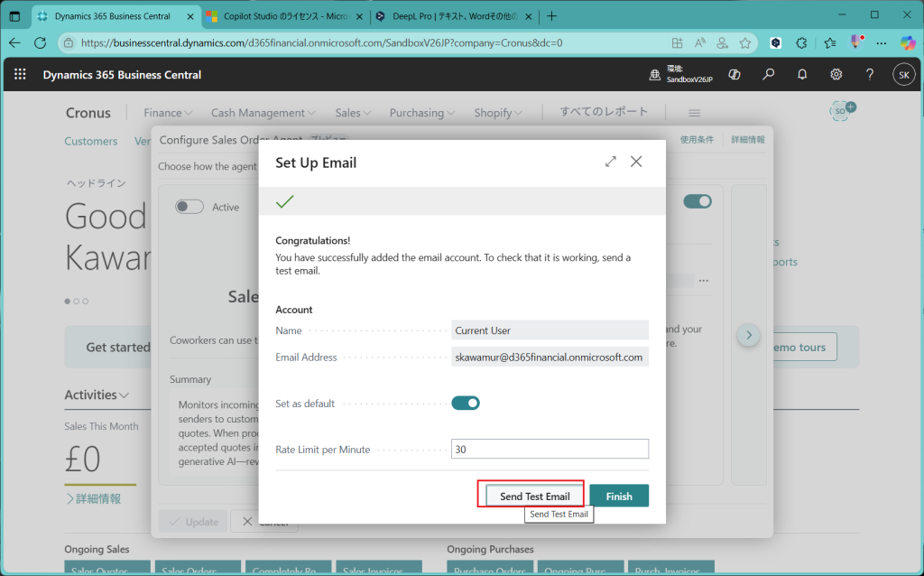Toggle the Active switch in agent configuration
The width and height of the screenshot is (924, 576).
point(189,207)
